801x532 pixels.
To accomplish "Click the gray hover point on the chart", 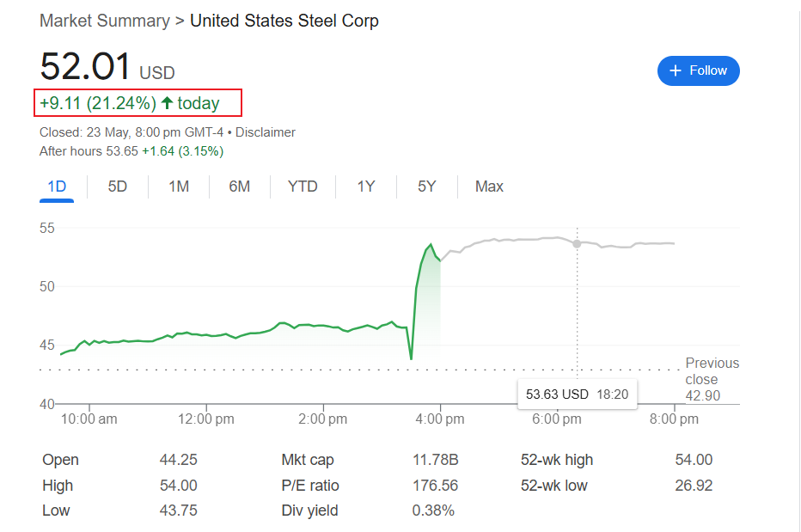I will point(577,244).
